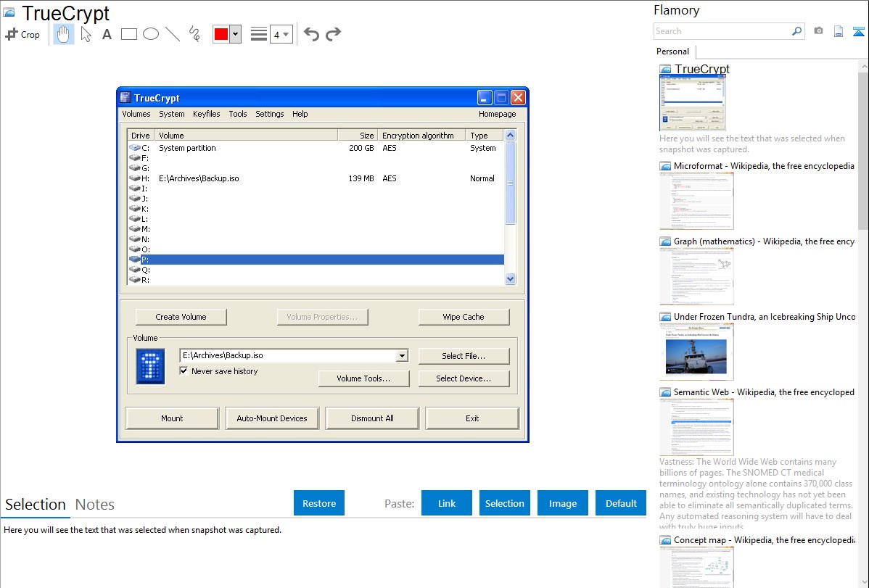Click the Restore button

point(319,503)
